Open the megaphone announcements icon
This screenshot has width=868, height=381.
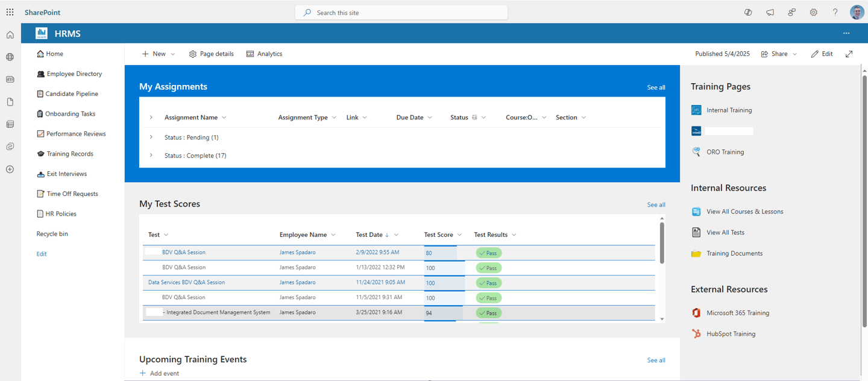click(x=770, y=12)
